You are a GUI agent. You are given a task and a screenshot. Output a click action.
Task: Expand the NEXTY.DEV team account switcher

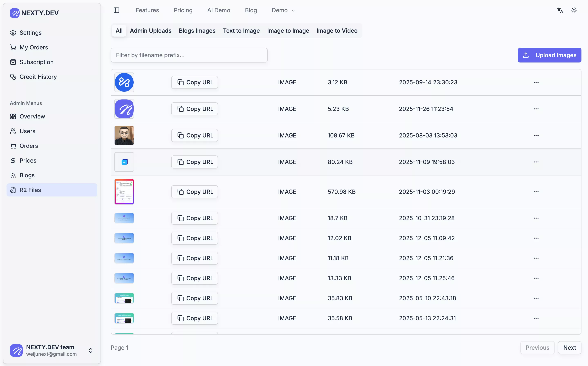coord(91,350)
